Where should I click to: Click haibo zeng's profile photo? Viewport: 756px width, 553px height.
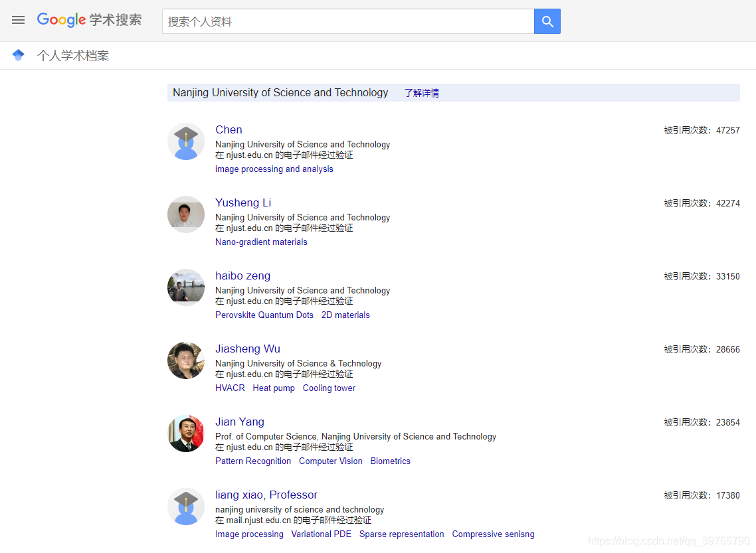tap(185, 287)
